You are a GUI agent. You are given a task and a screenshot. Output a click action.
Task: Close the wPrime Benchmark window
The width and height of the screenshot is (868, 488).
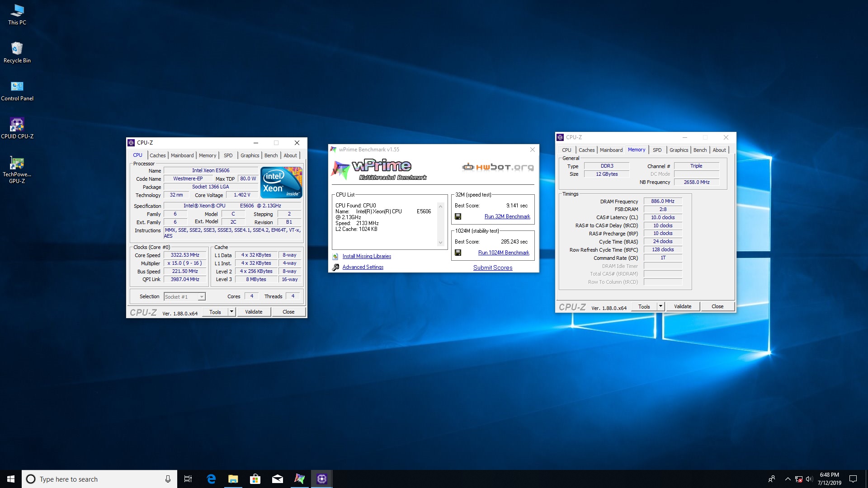pos(532,150)
